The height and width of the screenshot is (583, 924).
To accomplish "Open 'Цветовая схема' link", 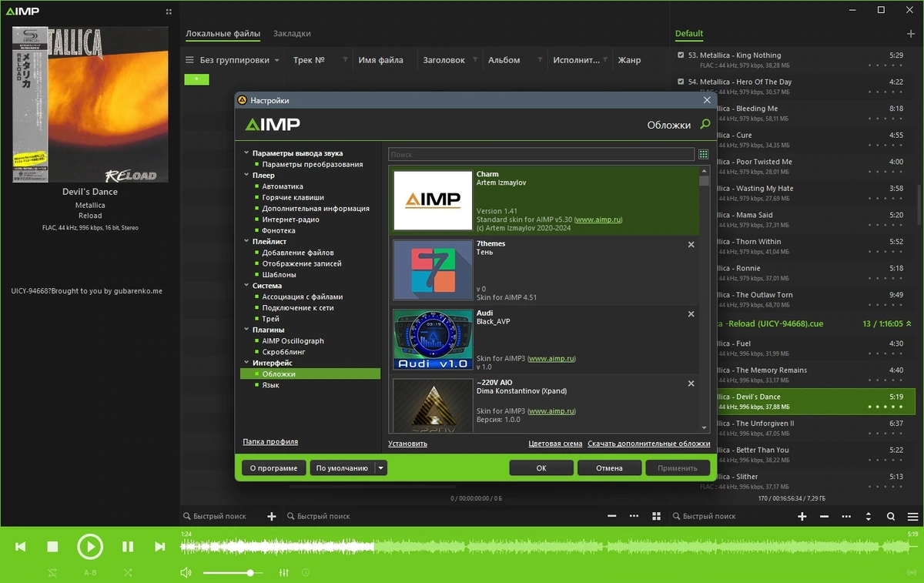I will [555, 444].
